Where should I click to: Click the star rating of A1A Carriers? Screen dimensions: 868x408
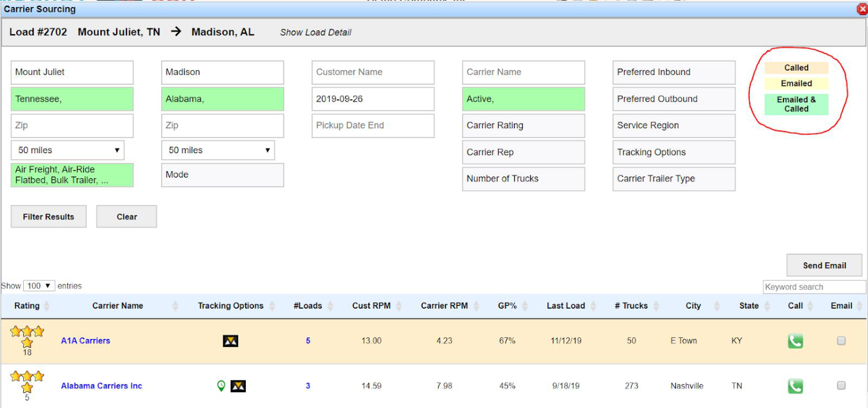[x=27, y=337]
